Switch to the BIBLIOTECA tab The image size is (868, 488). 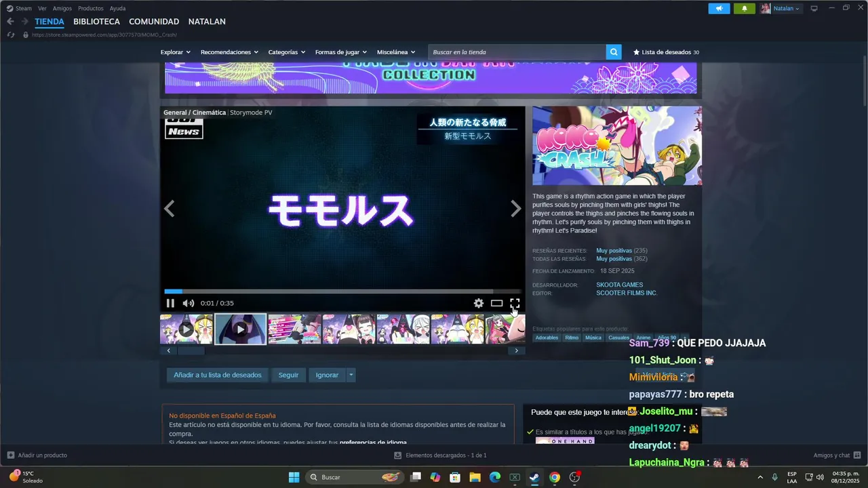96,22
